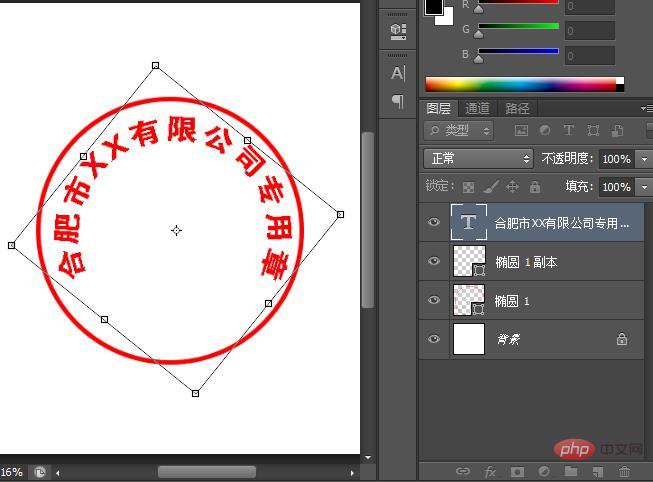The height and width of the screenshot is (482, 653).
Task: Switch to the 图层 tab
Action: (x=439, y=109)
